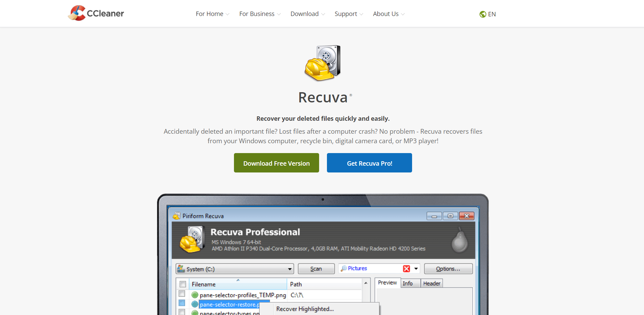Click the CCleaner logo
Viewport: 644px width, 315px height.
click(x=96, y=13)
